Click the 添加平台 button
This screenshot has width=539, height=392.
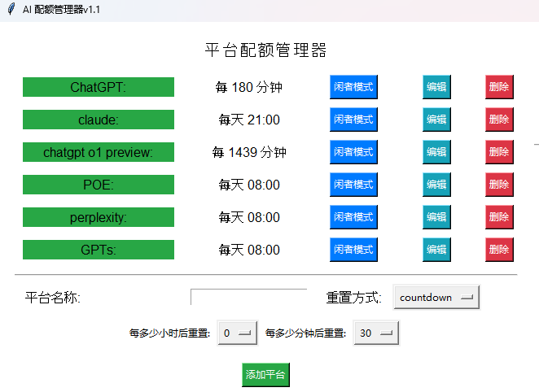pos(265,375)
